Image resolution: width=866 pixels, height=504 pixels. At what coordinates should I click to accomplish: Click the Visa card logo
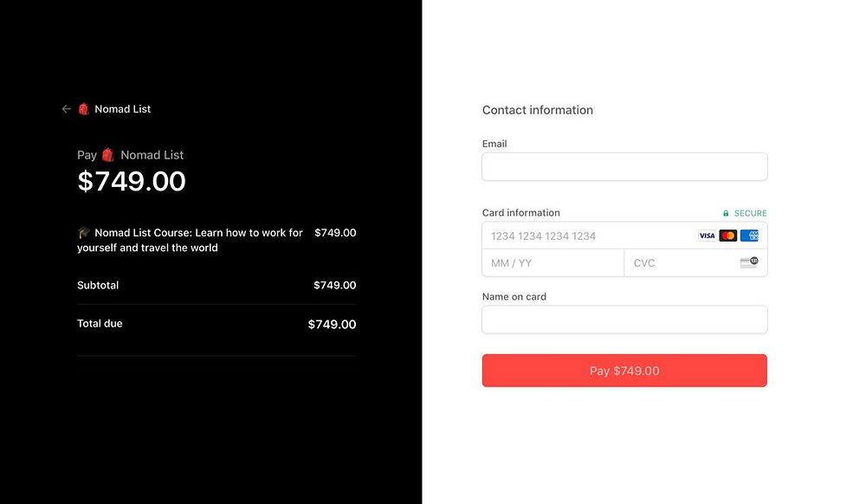click(x=707, y=236)
